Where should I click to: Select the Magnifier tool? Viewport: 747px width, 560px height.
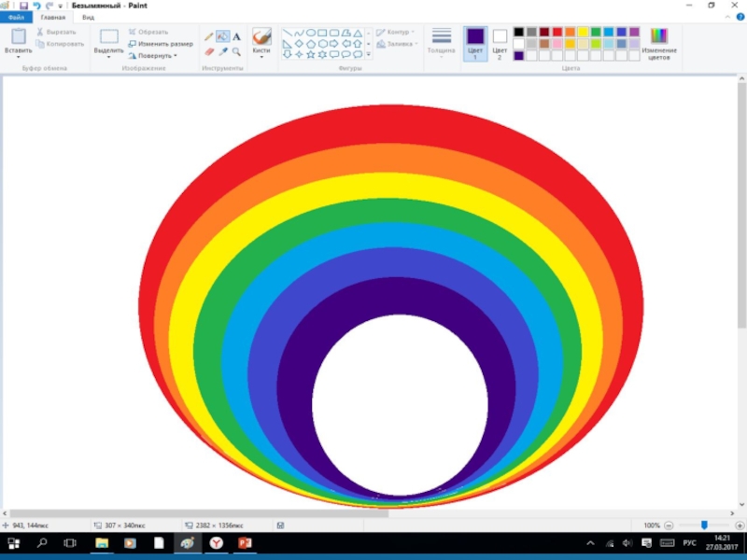(x=237, y=51)
